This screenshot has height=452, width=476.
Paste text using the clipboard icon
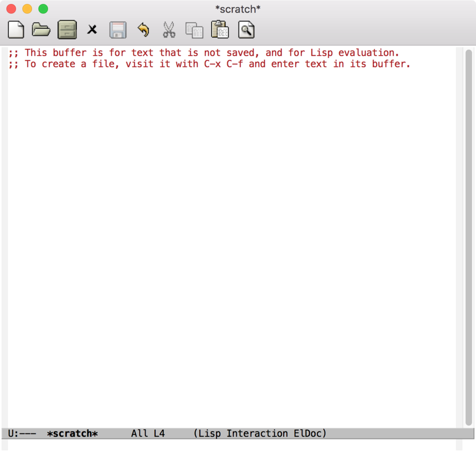[x=220, y=29]
